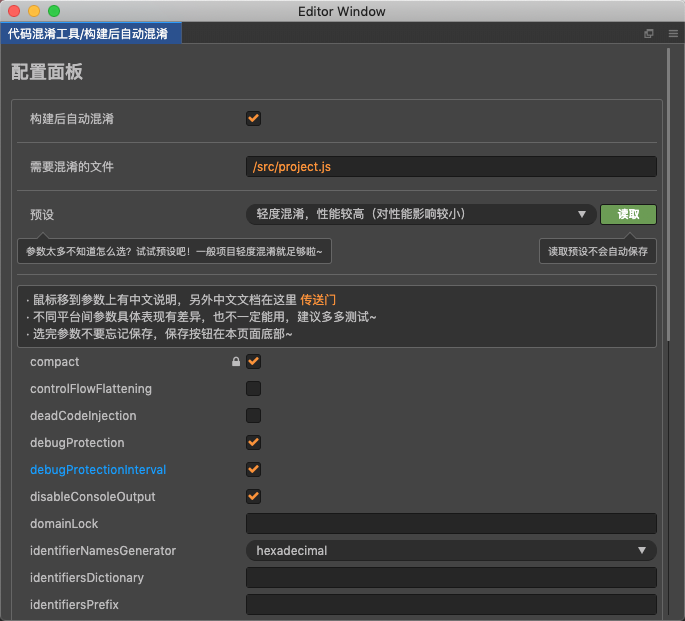
Task: Click the vertical scrollbar thumb on the right
Action: pyautogui.click(x=668, y=195)
